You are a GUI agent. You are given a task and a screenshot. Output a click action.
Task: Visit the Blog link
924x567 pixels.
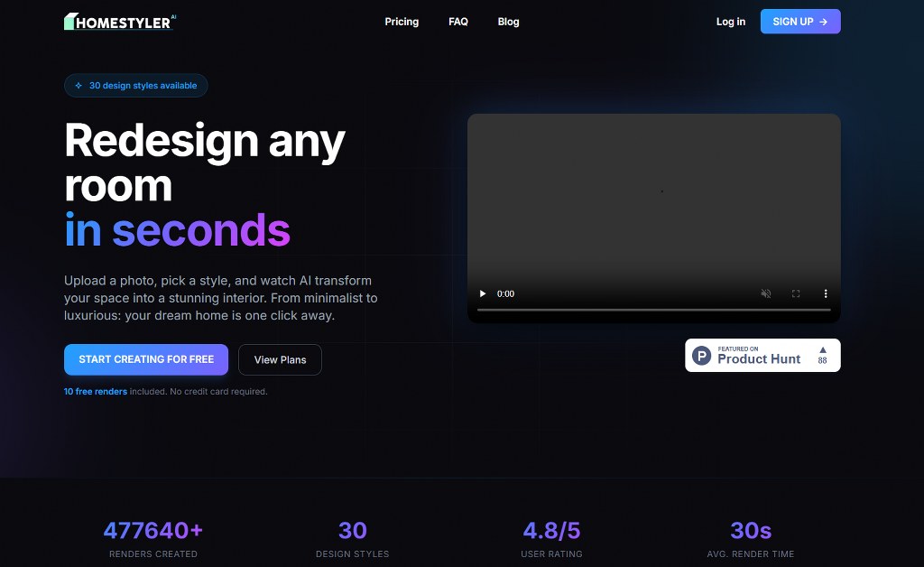[x=508, y=22]
